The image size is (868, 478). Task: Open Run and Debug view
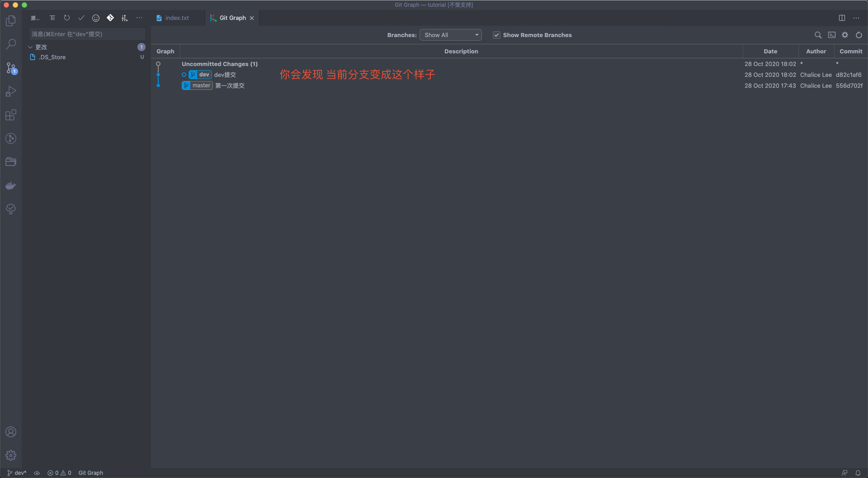tap(11, 92)
